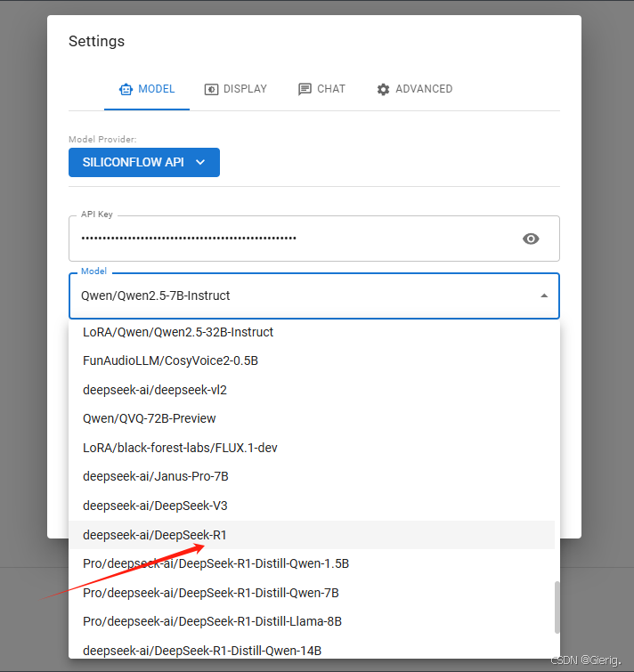Choose deepseek-ai/deepseek-vl2
Image resolution: width=634 pixels, height=672 pixels.
(x=312, y=390)
